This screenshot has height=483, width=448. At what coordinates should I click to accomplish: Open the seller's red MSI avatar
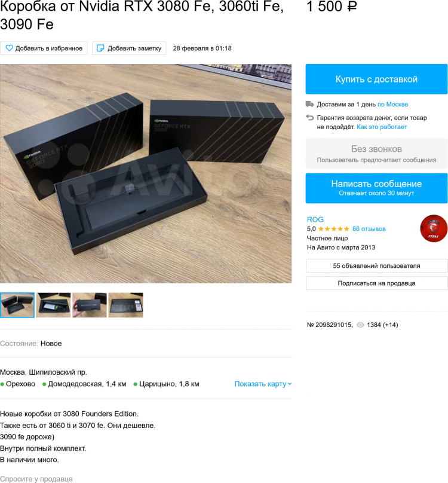(x=434, y=228)
